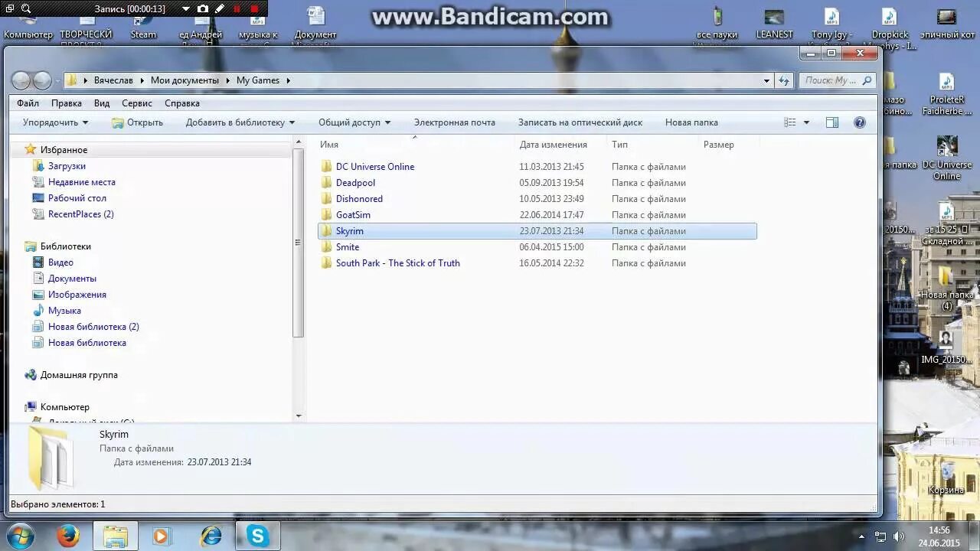Image resolution: width=980 pixels, height=551 pixels.
Task: Click the navigation pane vertical scrollbar
Action: coord(299,243)
